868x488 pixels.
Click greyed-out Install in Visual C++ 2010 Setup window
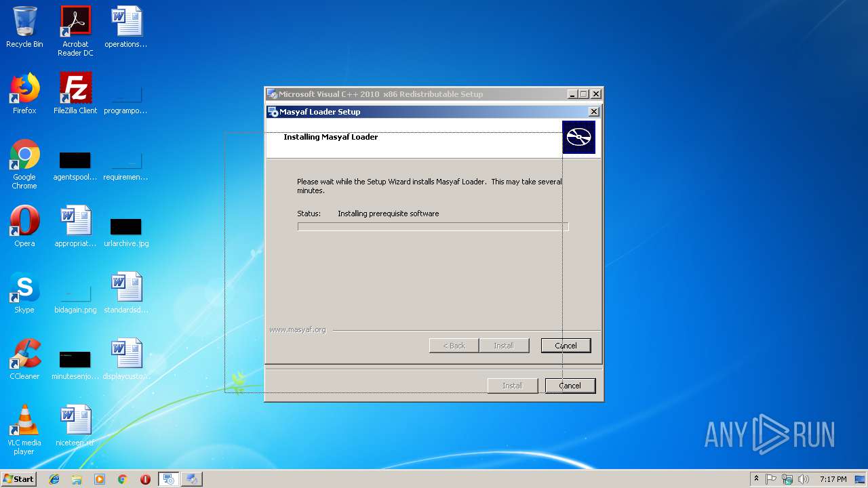(513, 386)
